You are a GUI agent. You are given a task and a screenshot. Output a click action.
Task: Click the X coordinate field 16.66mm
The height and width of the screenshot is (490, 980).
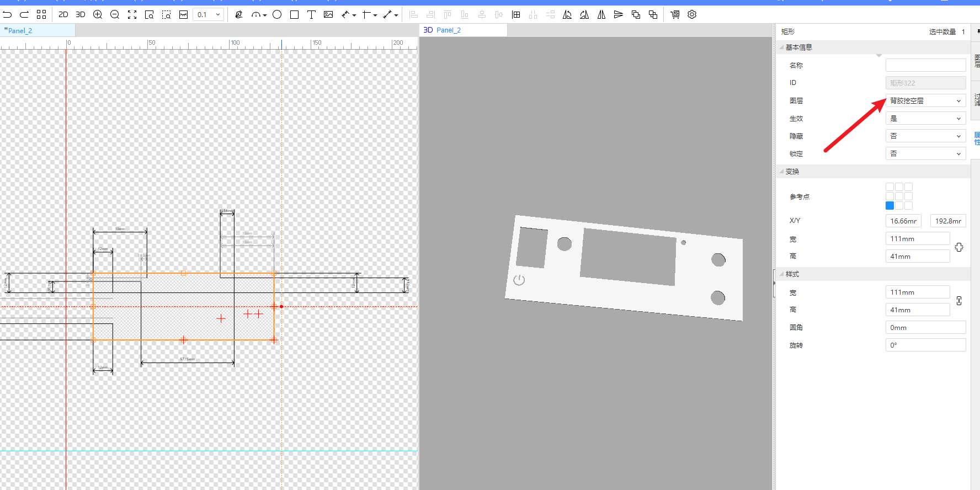pos(903,221)
